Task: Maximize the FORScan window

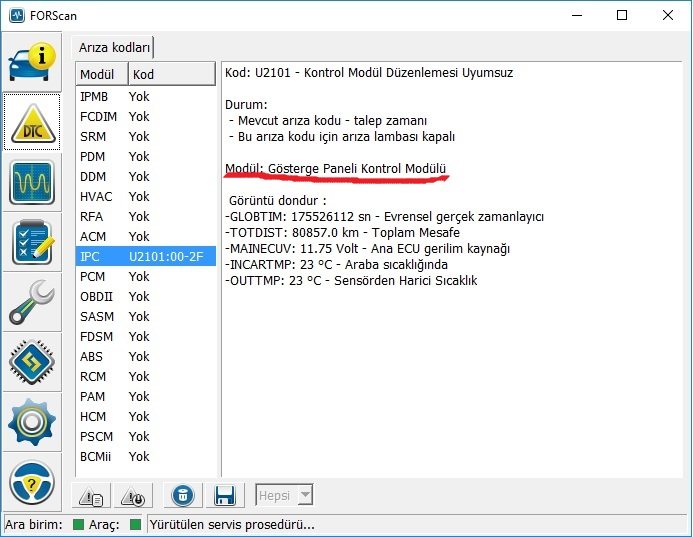Action: 622,15
